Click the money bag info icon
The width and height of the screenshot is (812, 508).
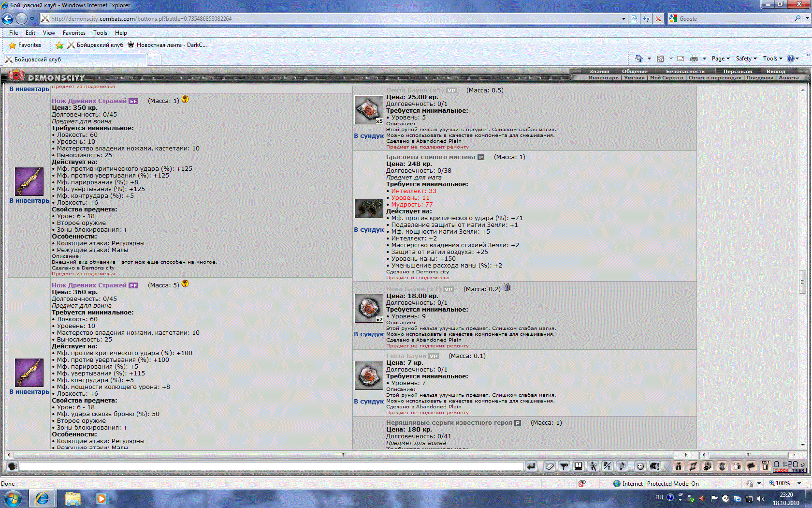[679, 466]
